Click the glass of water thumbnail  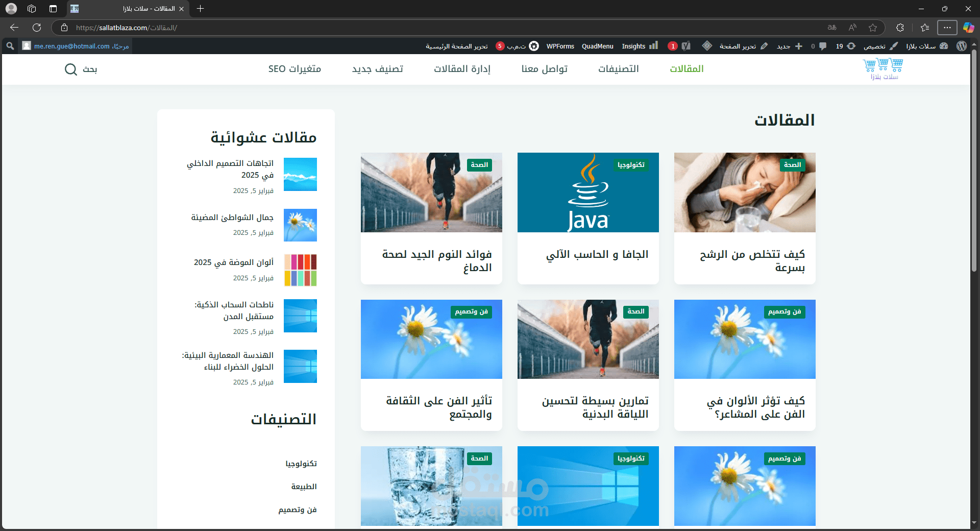pyautogui.click(x=431, y=486)
